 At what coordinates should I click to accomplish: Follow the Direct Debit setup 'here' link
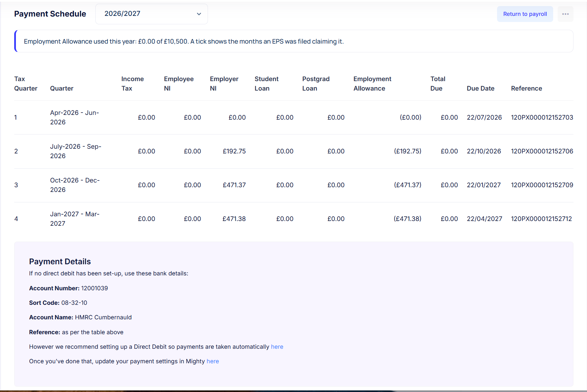(277, 347)
